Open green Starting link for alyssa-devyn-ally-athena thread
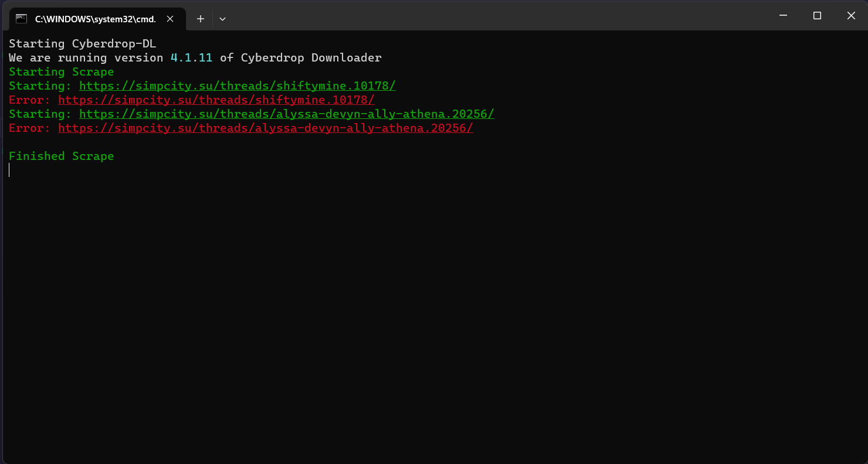 287,114
